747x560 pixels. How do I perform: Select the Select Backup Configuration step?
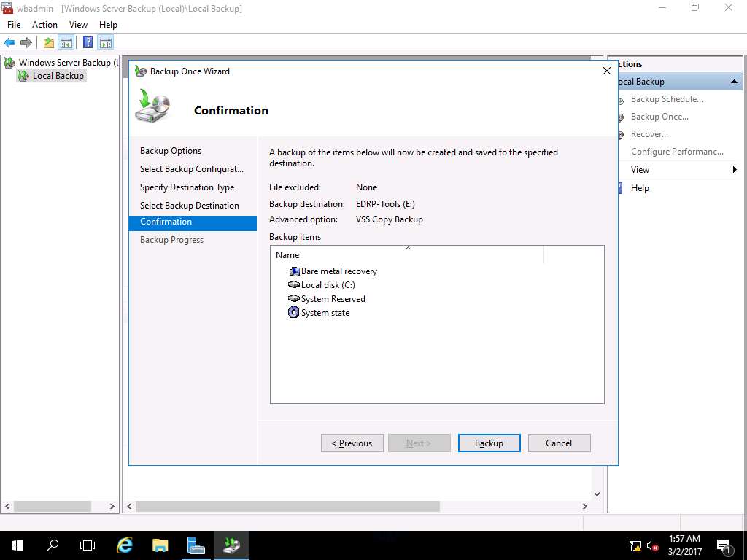tap(192, 169)
